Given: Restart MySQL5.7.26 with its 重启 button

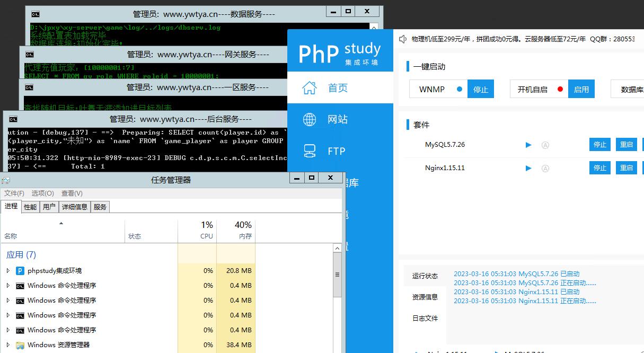Looking at the screenshot, I should (x=627, y=145).
